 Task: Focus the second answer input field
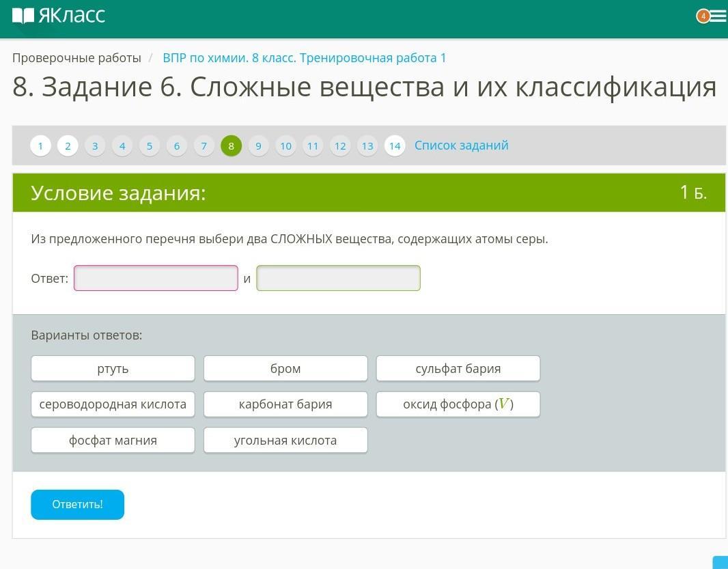point(338,278)
